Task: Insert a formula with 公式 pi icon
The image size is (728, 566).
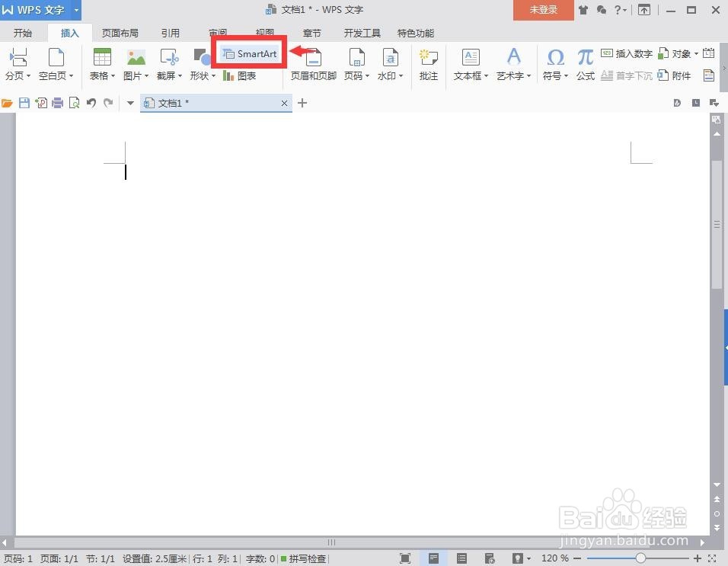Action: tap(586, 58)
